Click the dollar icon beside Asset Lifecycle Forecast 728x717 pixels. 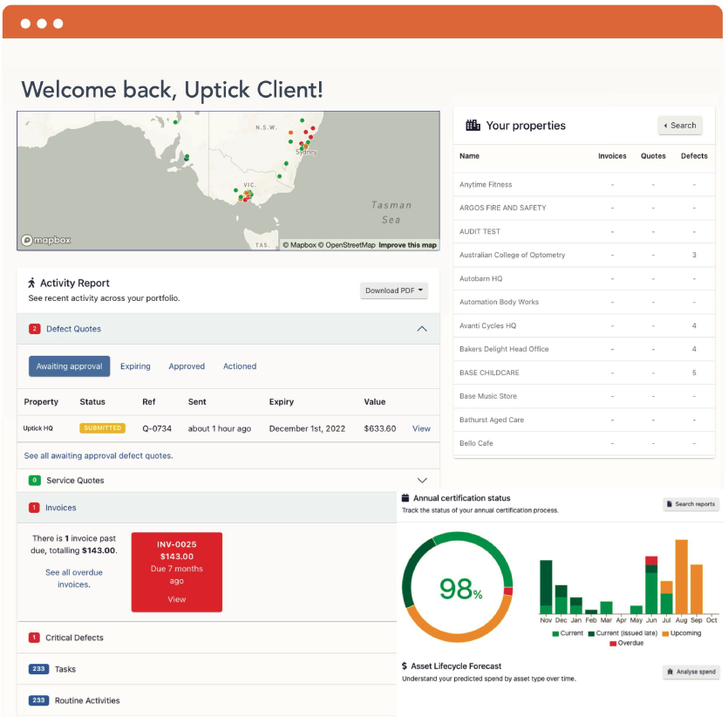pos(405,666)
